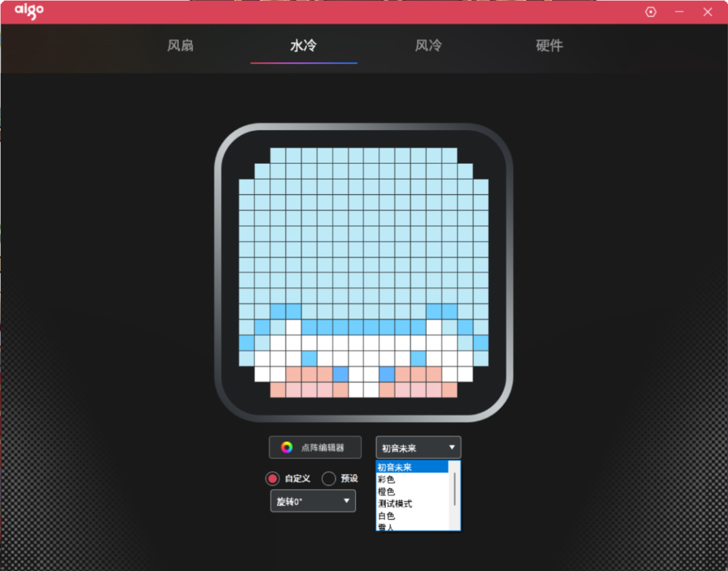
Task: Switch to the 水冷 tab
Action: click(303, 45)
